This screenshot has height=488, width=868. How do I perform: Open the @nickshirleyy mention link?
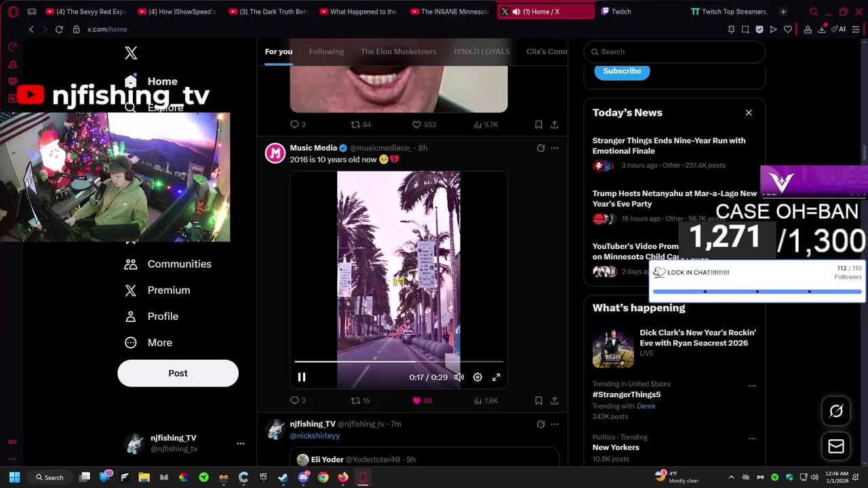315,436
